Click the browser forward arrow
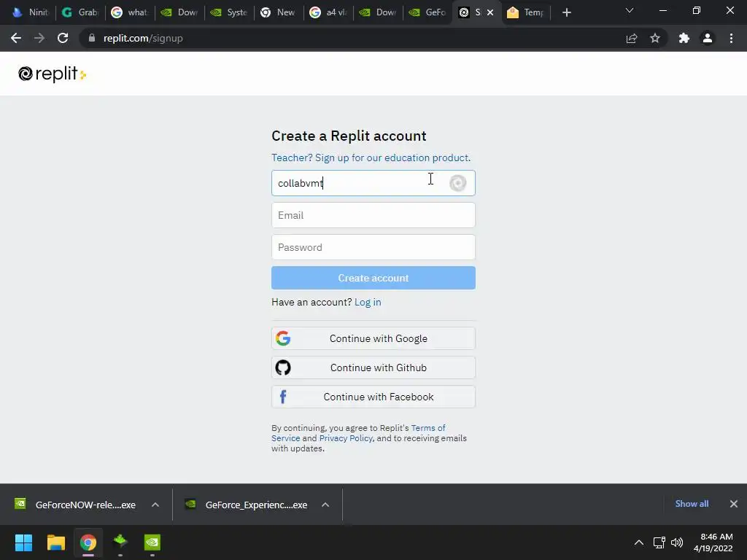Image resolution: width=747 pixels, height=560 pixels. click(x=39, y=38)
